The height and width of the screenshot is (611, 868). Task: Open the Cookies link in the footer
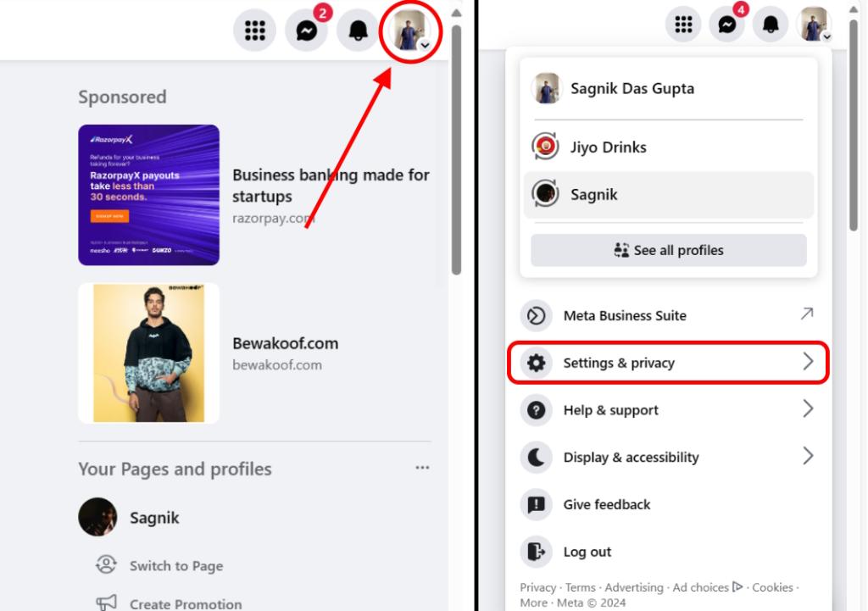point(773,587)
